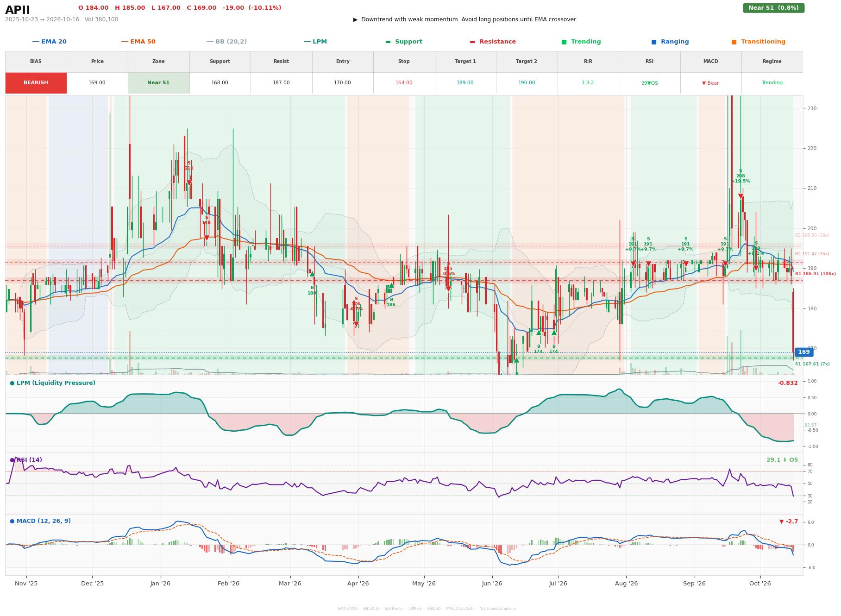Screen dimensions: 841x616
Task: Click the Stop value 164.00
Action: [404, 83]
